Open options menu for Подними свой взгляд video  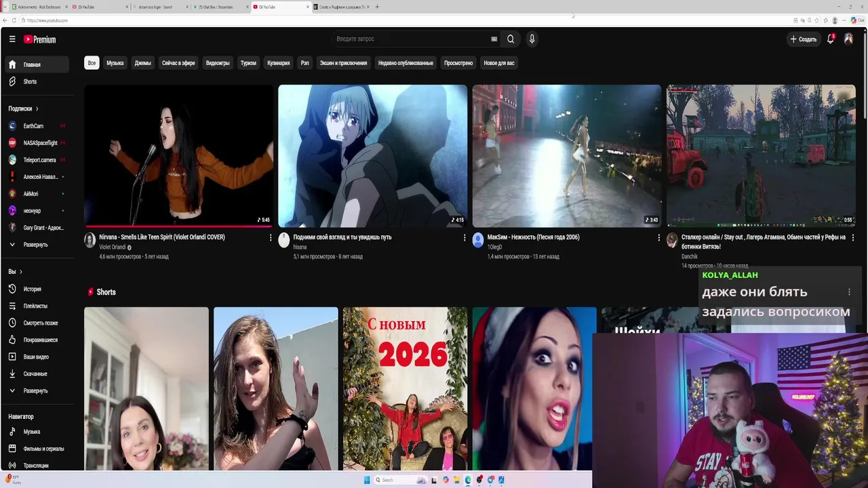[x=465, y=238]
